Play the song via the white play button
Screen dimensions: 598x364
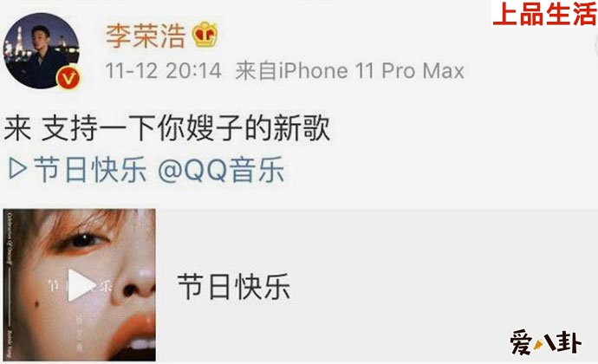(x=81, y=285)
